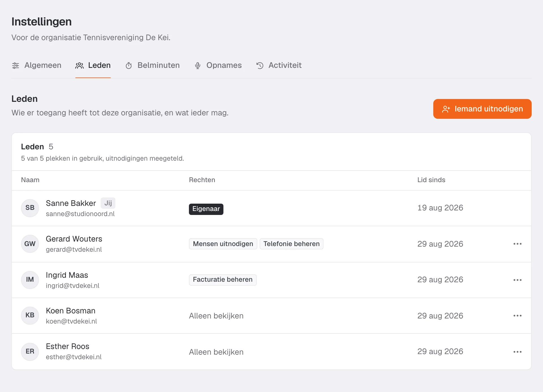Click the KB avatar of Koen Bosman
Image resolution: width=543 pixels, height=392 pixels.
pos(30,315)
